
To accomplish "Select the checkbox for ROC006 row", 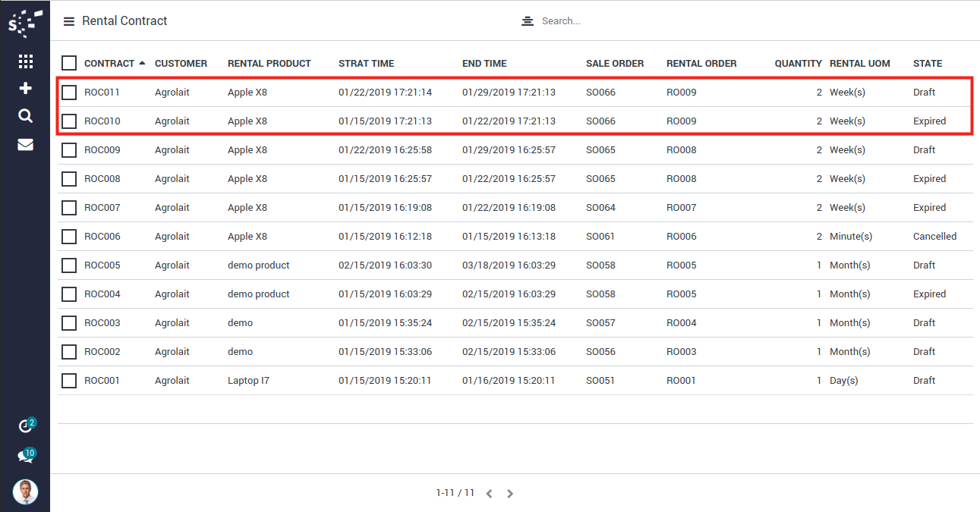I will 69,237.
